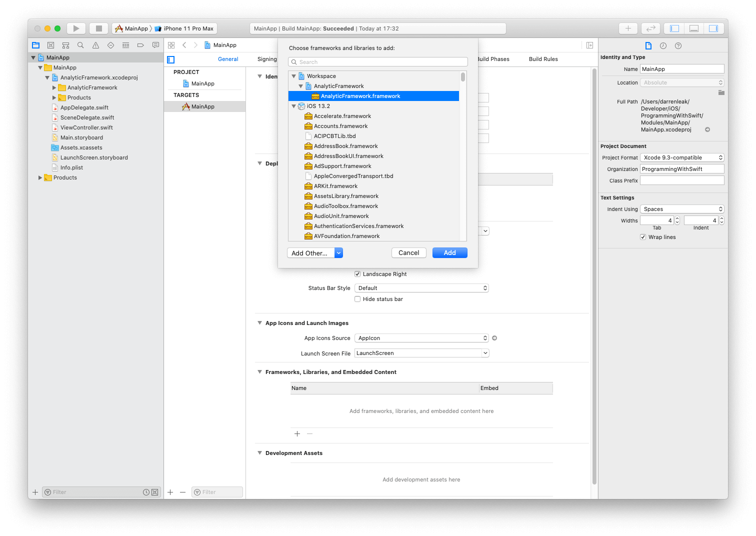The image size is (756, 536).
Task: Toggle the Wrap lines checkbox
Action: point(643,237)
